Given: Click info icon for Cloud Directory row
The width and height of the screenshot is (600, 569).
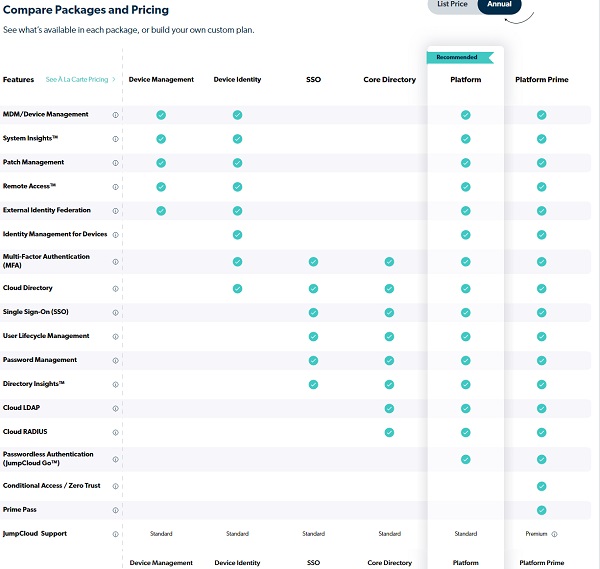Looking at the screenshot, I should pyautogui.click(x=116, y=288).
